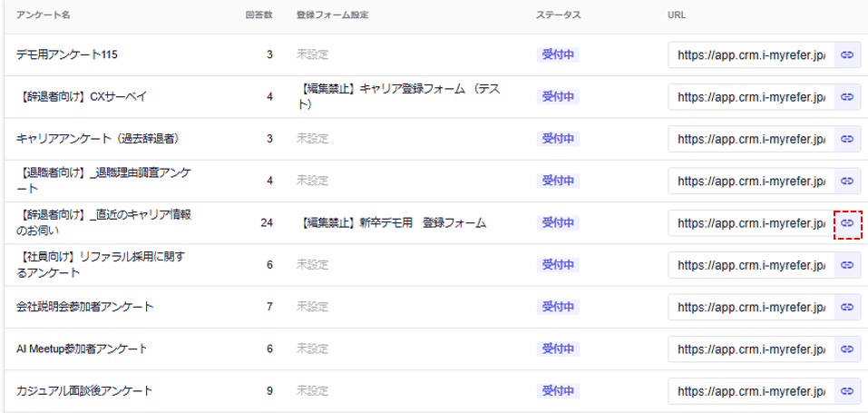Viewport: 868px width, 413px height.
Task: Focus URL field in カジュアル面談後アンケート row
Action: (751, 390)
